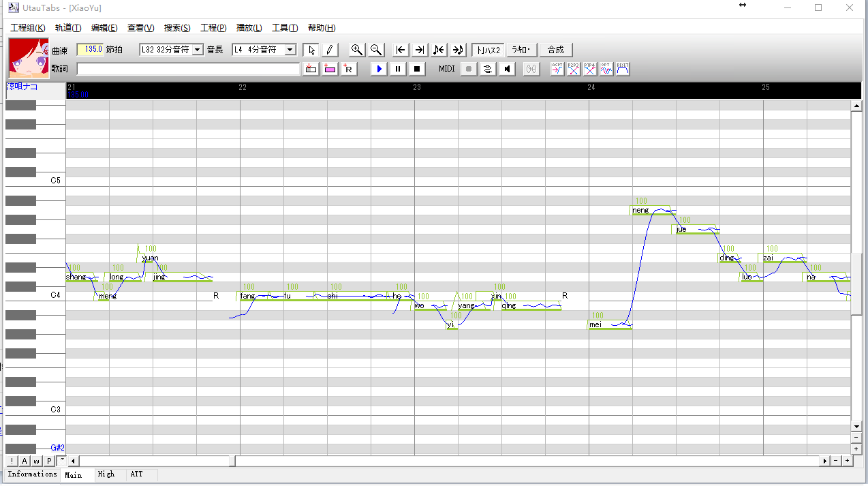Stop playback with the square button

(x=418, y=69)
